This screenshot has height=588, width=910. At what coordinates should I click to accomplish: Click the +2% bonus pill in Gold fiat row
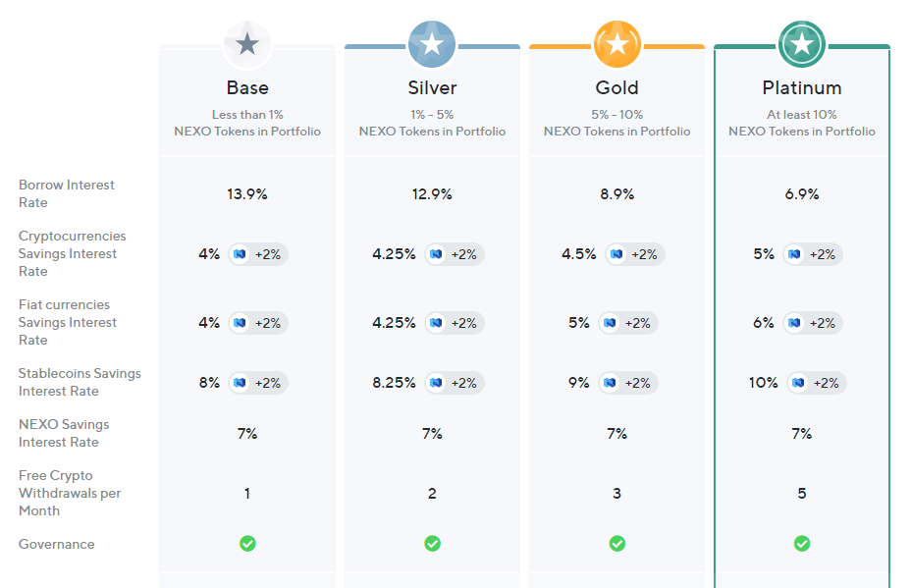tap(637, 323)
